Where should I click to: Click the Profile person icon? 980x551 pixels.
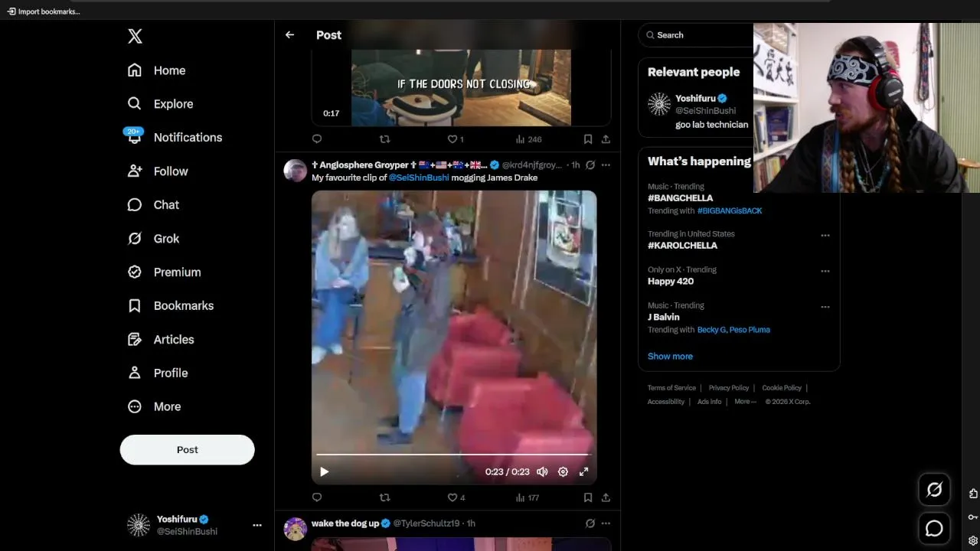135,373
